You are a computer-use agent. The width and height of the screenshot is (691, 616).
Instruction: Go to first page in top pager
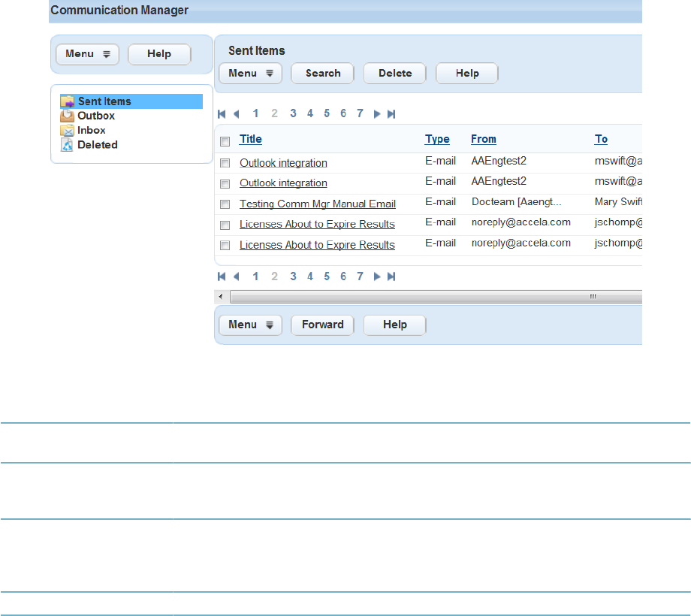click(222, 114)
